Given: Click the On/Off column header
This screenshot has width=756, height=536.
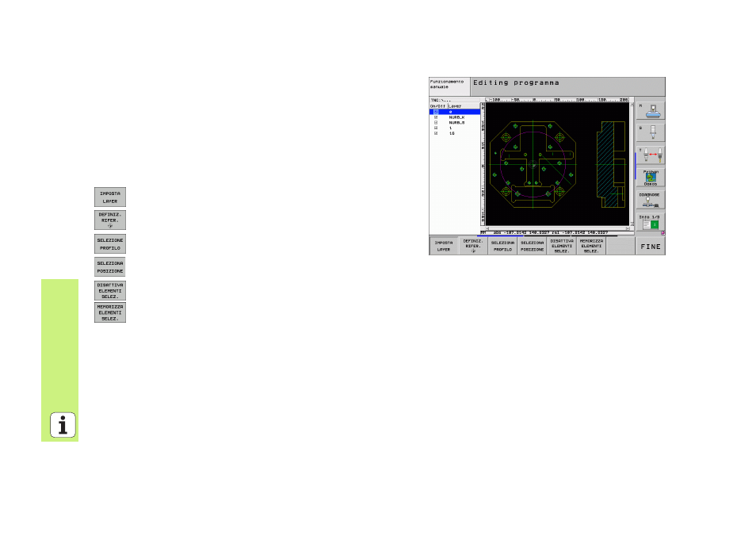Looking at the screenshot, I should [437, 106].
